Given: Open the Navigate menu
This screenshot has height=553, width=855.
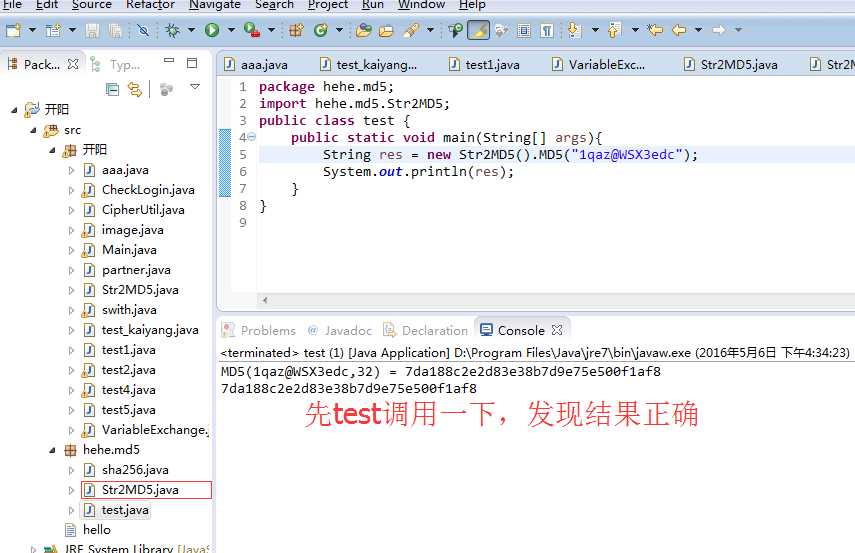Looking at the screenshot, I should (x=215, y=4).
